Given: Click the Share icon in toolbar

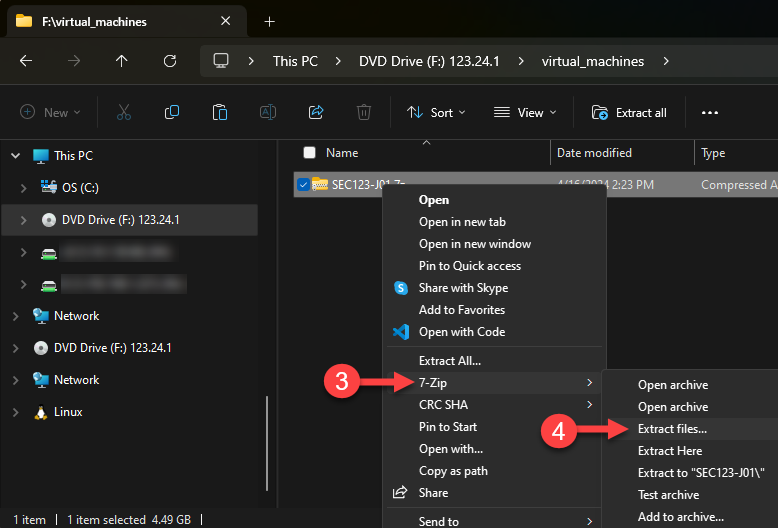Looking at the screenshot, I should coord(317,113).
